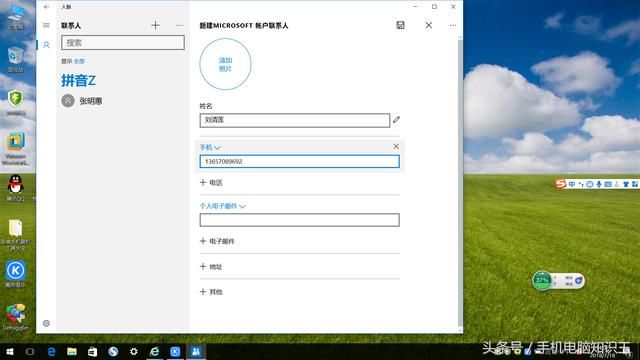Viewport: 640px width, 360px height.
Task: Launch Internet Explorer from taskbar
Action: (154, 351)
